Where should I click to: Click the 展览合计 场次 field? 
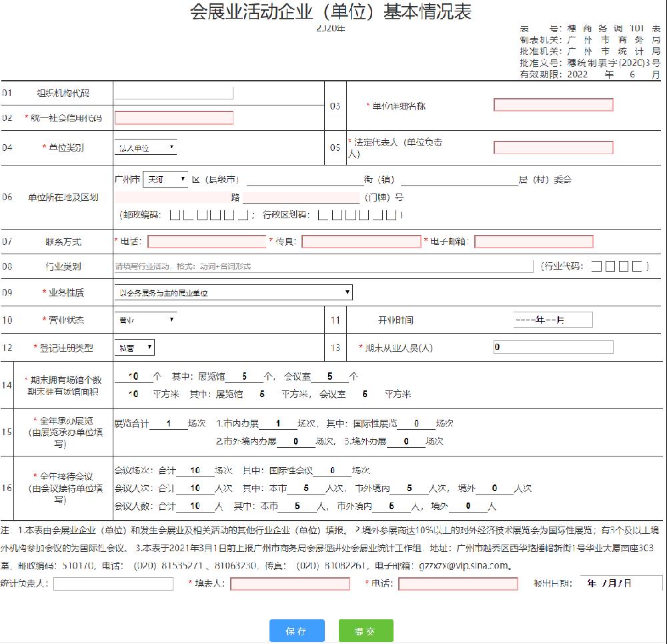169,424
